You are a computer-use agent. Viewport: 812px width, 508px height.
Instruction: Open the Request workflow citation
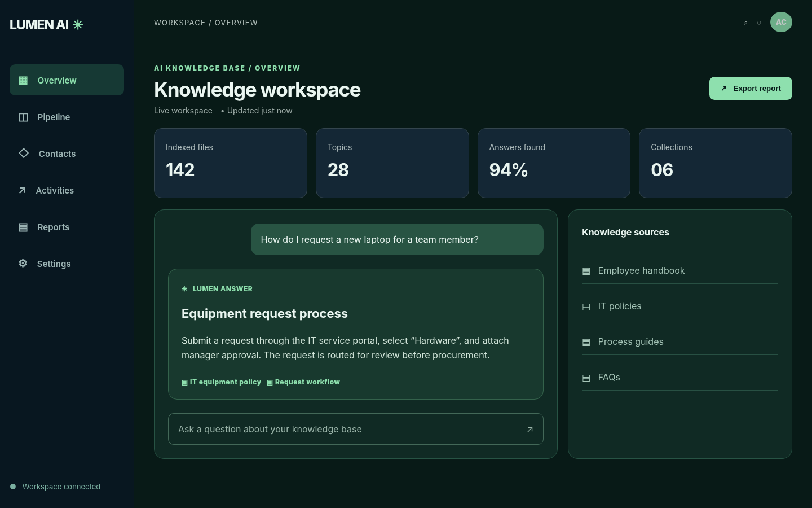pos(303,382)
